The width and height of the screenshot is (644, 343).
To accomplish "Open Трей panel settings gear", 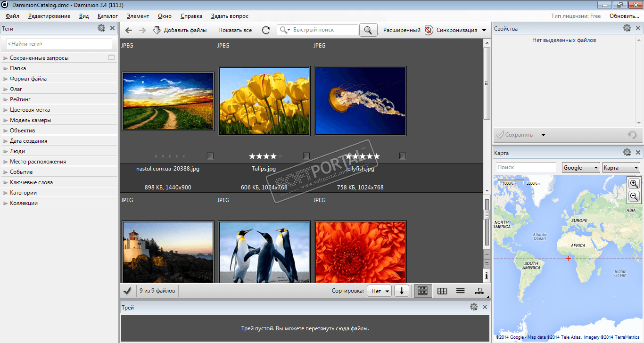I will 474,307.
